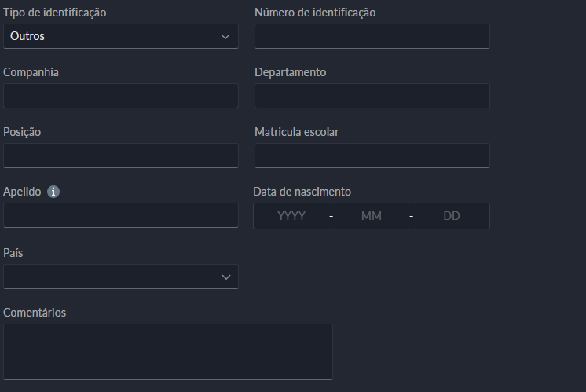Click into the Companhia text box
This screenshot has width=586, height=392.
[x=121, y=96]
